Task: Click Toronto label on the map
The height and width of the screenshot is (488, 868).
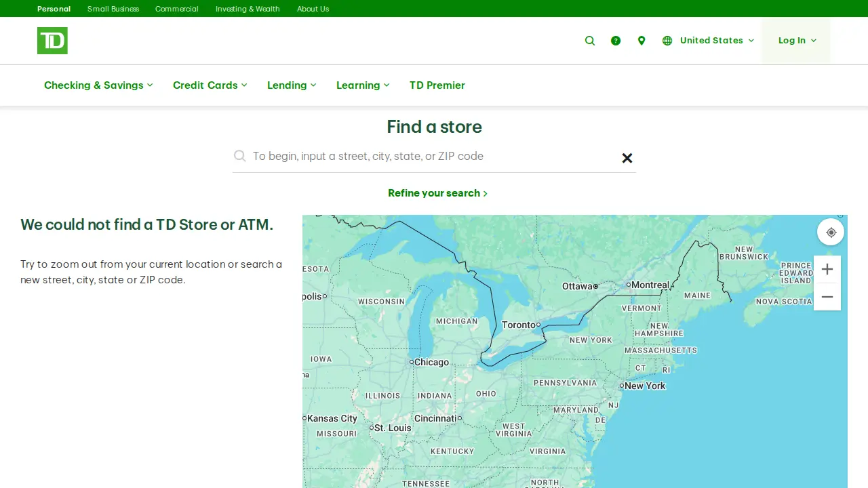Action: (519, 325)
